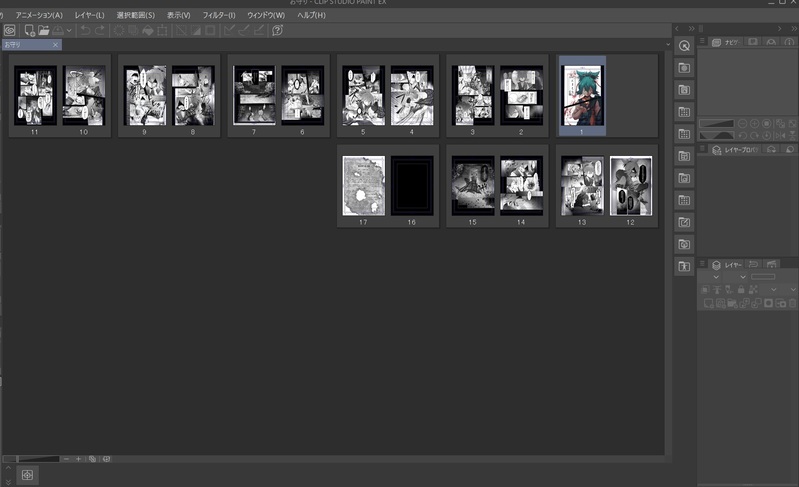
Task: Switch to the Information tab
Action: pyautogui.click(x=789, y=42)
